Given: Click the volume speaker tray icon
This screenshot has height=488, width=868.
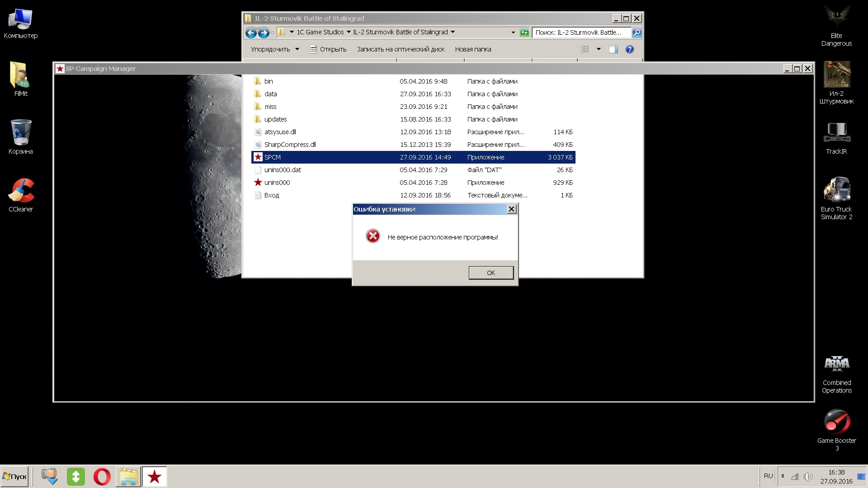Looking at the screenshot, I should click(x=808, y=476).
